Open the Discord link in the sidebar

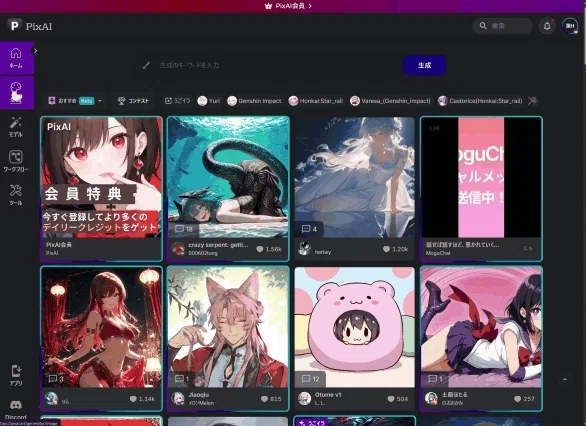click(x=16, y=409)
